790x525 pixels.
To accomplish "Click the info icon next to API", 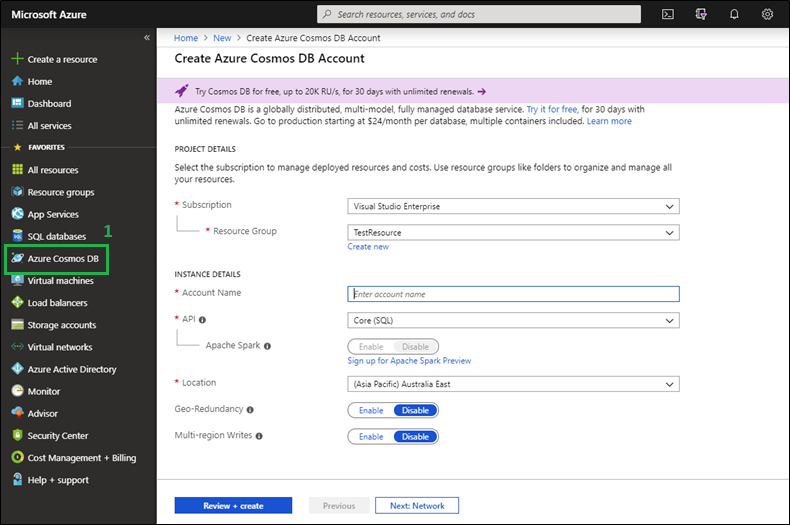I will click(x=202, y=320).
